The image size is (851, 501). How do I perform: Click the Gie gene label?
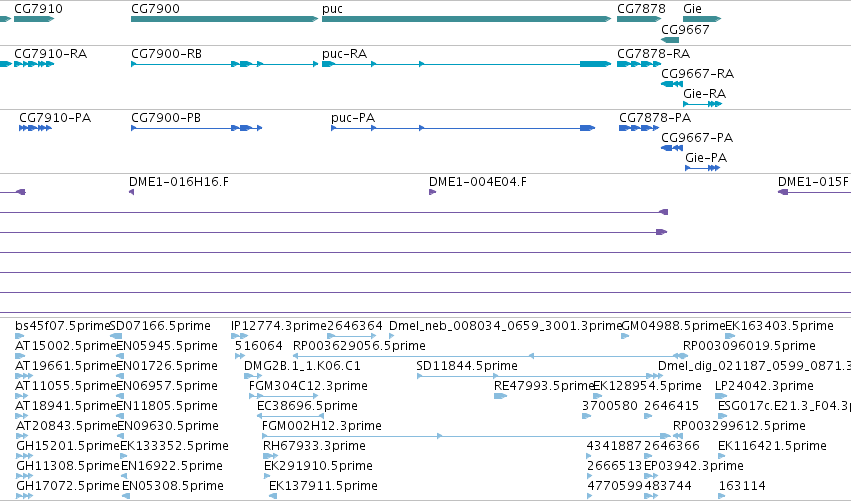pos(693,9)
